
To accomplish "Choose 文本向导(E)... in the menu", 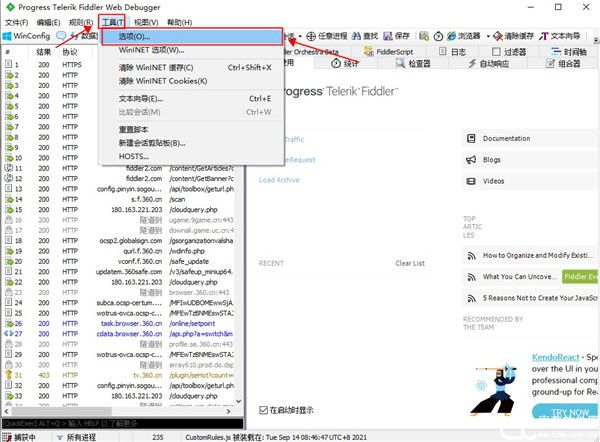I will (191, 98).
